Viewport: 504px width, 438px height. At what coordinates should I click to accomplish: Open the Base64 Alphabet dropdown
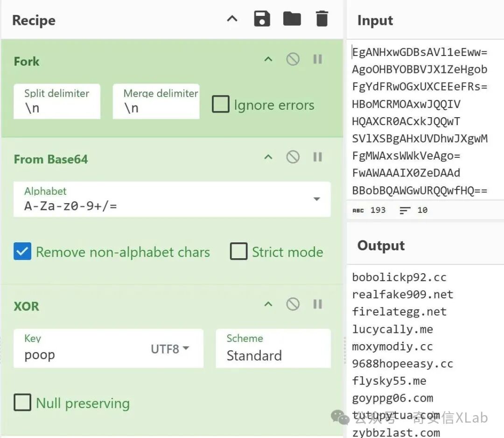pyautogui.click(x=317, y=199)
